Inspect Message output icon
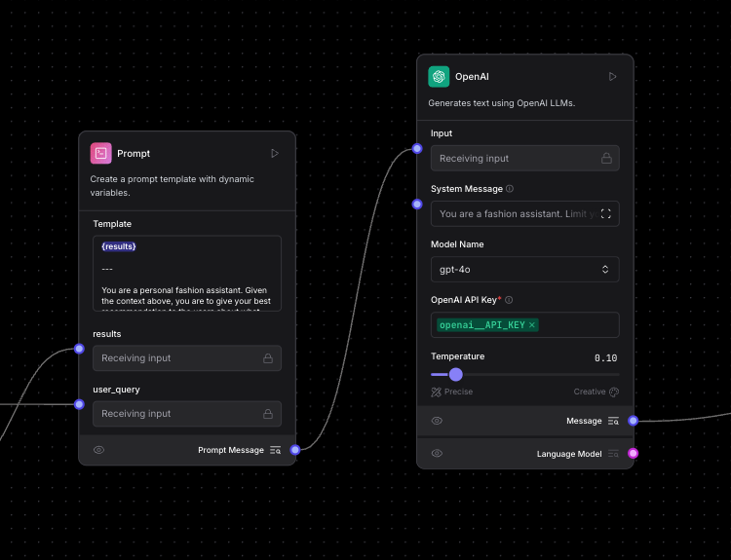Image resolution: width=731 pixels, height=560 pixels. [613, 421]
